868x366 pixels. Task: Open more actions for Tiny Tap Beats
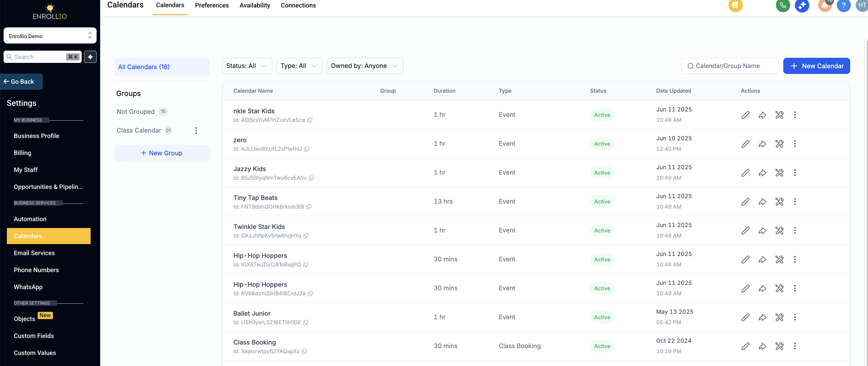point(795,201)
